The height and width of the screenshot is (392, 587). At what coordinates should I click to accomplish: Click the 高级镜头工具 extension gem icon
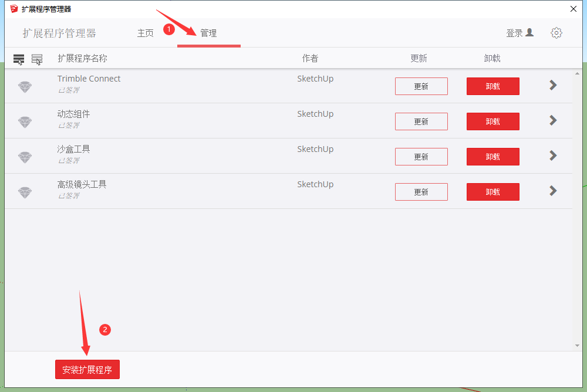click(25, 192)
